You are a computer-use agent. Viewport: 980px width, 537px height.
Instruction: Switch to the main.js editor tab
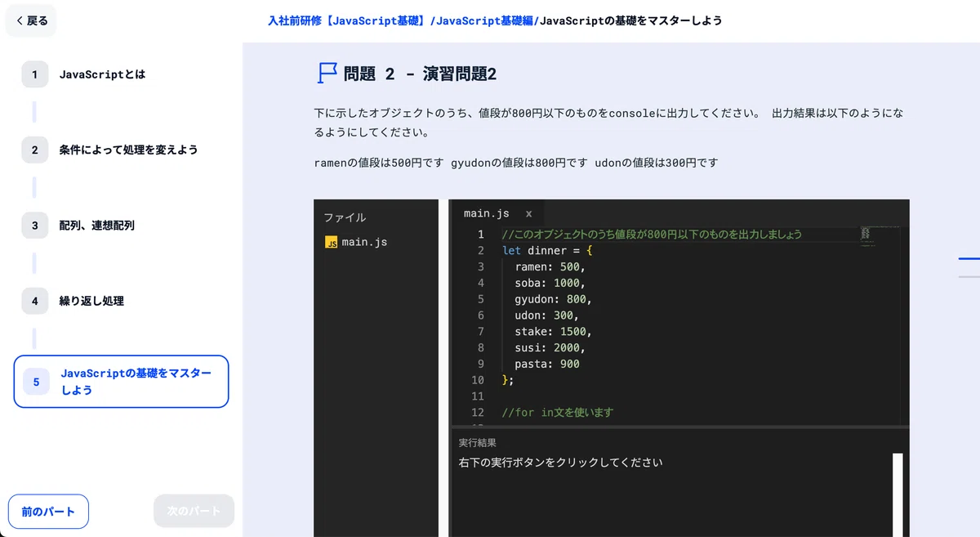point(486,213)
